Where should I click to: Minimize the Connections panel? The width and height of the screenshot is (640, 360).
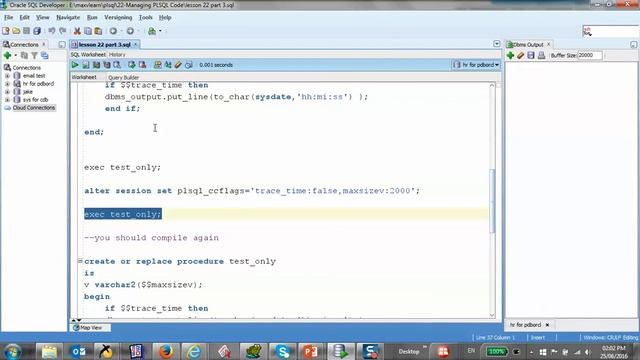coord(62,44)
